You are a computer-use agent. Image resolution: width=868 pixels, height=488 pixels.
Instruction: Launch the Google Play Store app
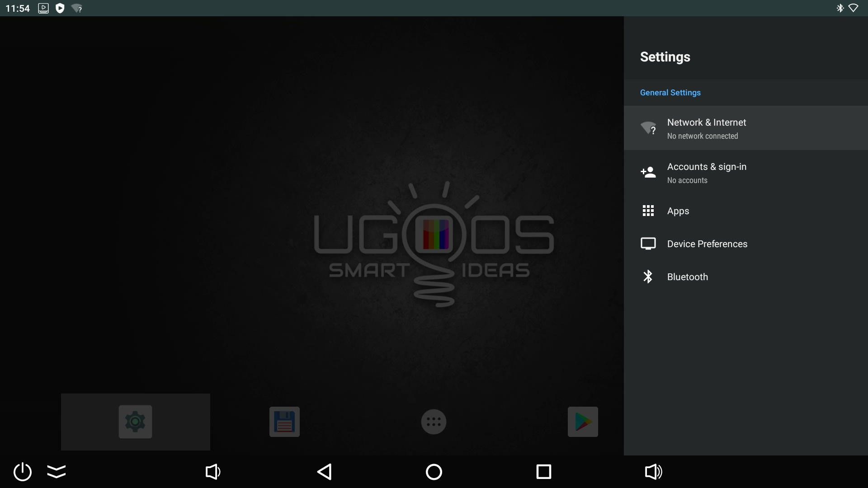point(583,422)
